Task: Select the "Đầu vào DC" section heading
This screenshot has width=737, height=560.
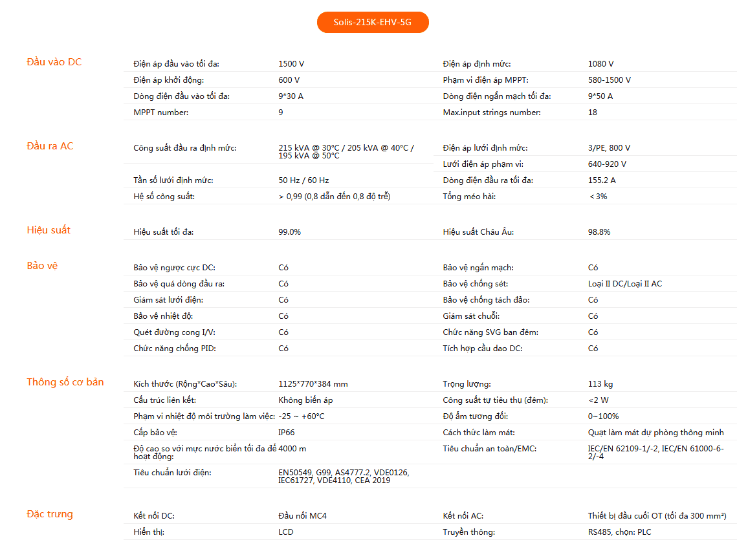Action: (x=54, y=62)
